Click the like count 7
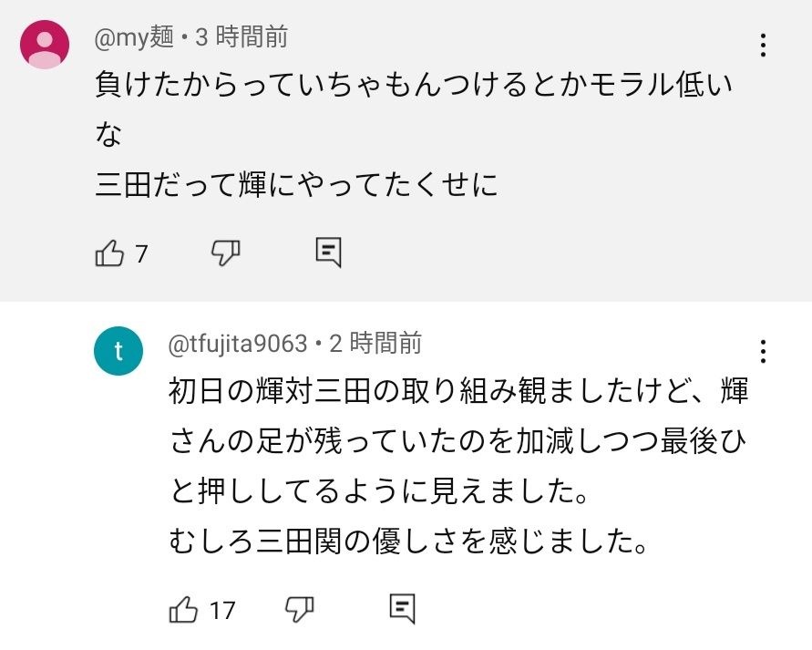 pyautogui.click(x=141, y=253)
